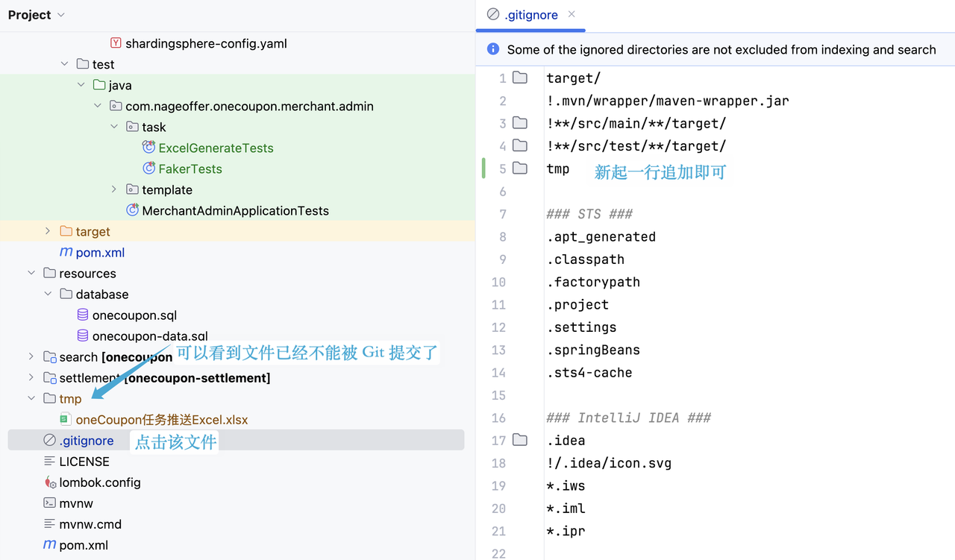
Task: Open lombok.config file
Action: pyautogui.click(x=100, y=482)
